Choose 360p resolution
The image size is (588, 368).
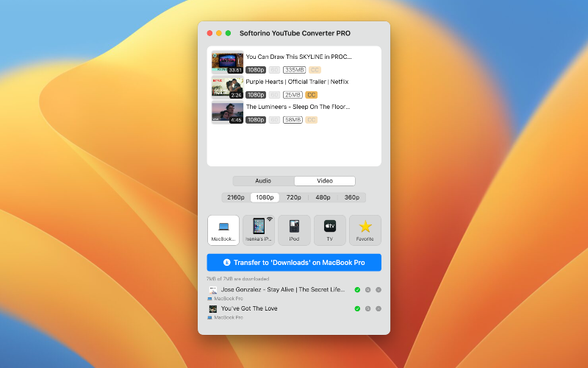(x=352, y=197)
